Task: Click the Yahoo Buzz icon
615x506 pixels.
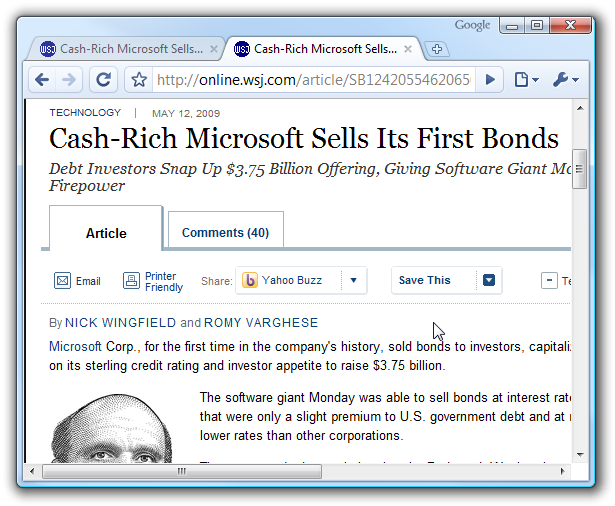Action: click(x=250, y=280)
